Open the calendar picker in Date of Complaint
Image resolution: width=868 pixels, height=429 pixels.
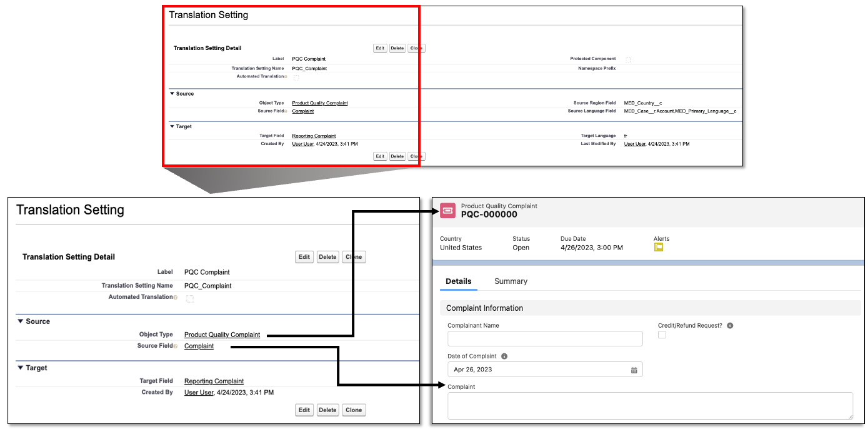[x=634, y=370]
